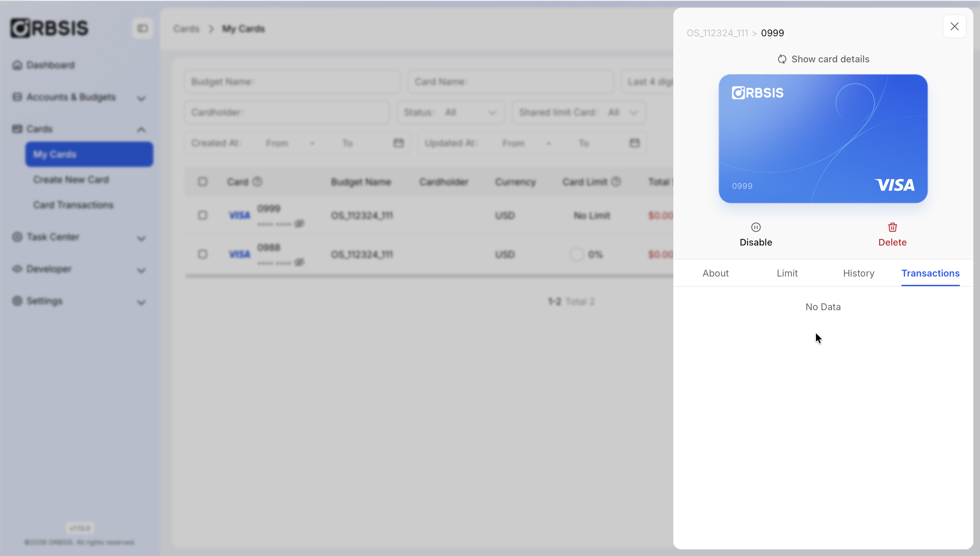Expand the Developer menu chevron

coord(141,271)
